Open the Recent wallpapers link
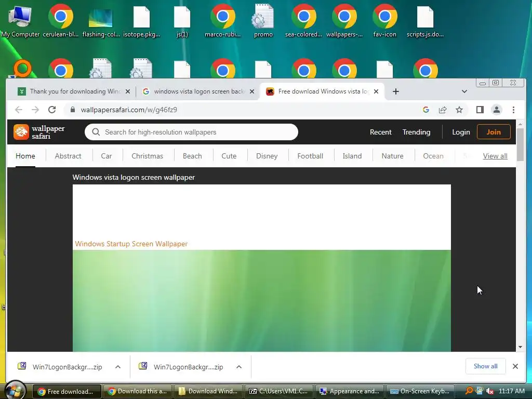 (x=381, y=132)
